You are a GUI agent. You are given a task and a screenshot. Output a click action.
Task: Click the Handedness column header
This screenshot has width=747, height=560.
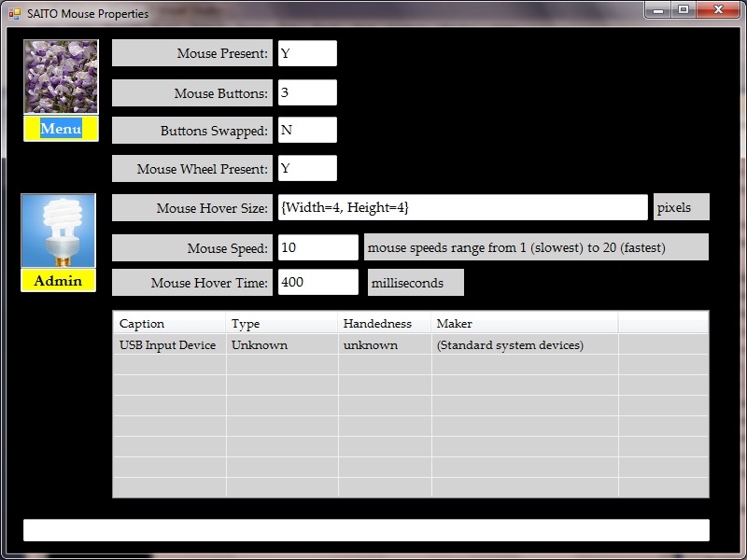tap(384, 323)
